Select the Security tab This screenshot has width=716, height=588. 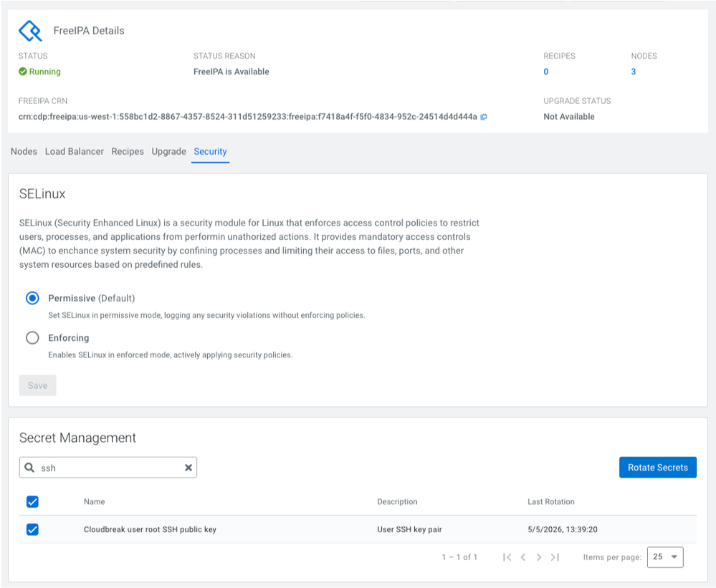point(210,151)
